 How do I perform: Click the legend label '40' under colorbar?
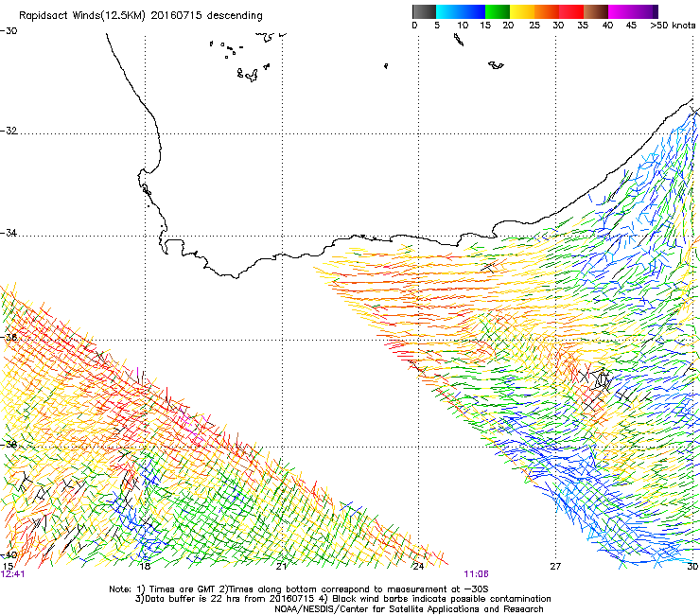click(x=607, y=26)
